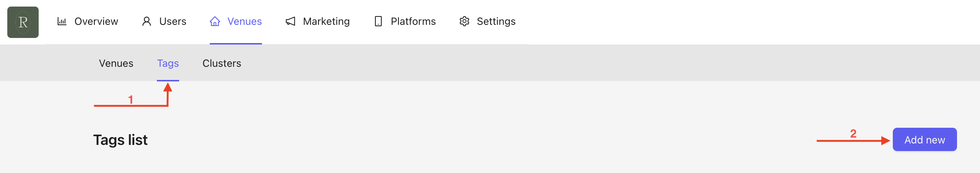Switch to the Clusters sub-tab
The image size is (980, 173).
click(x=222, y=63)
